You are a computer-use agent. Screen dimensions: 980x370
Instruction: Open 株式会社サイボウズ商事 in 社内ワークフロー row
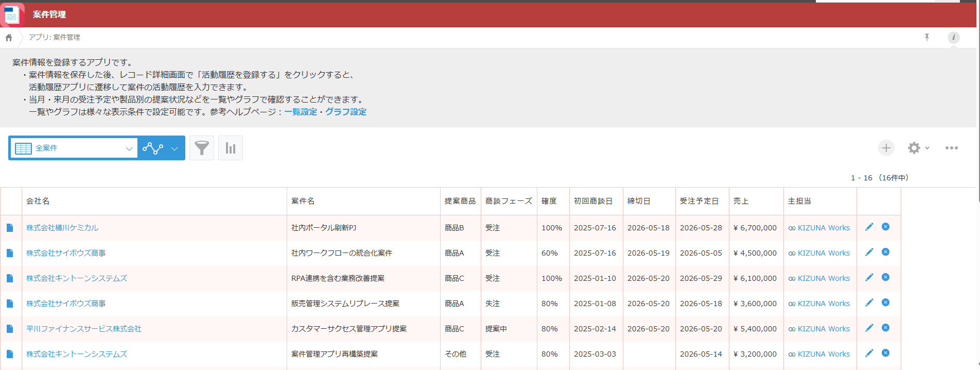[66, 253]
